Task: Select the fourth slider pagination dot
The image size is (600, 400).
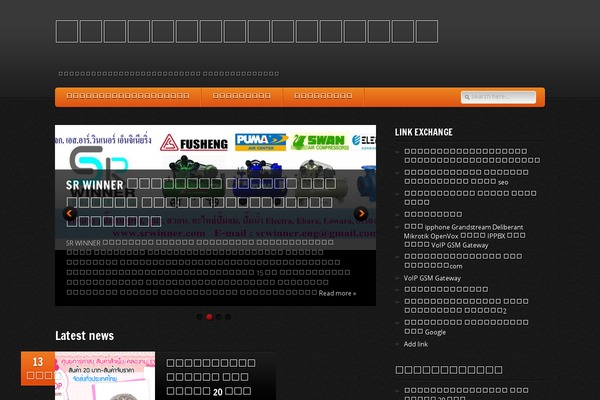Action: coord(228,317)
